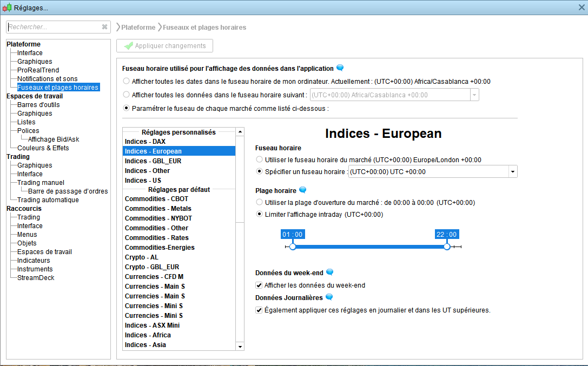Open Listes settings
588x366 pixels.
click(x=27, y=122)
